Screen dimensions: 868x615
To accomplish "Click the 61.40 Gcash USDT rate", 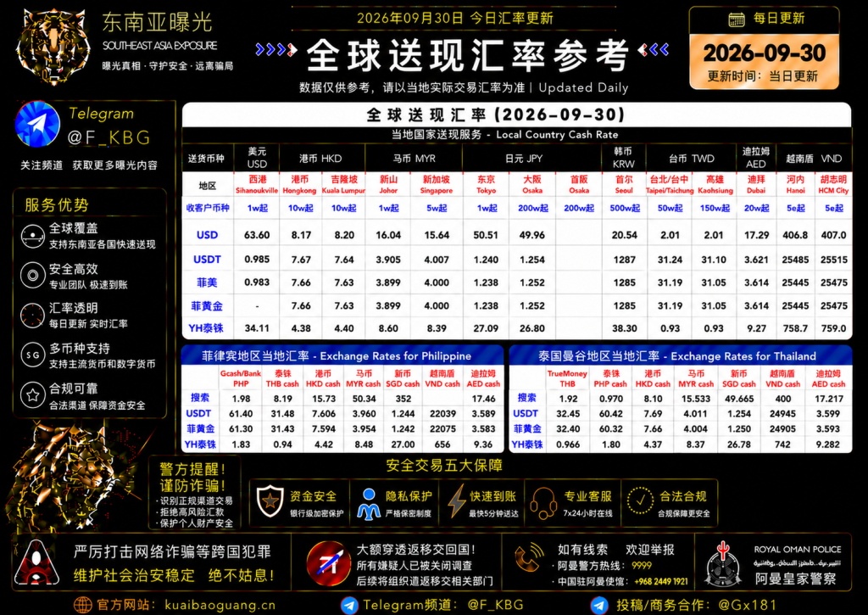I will pyautogui.click(x=241, y=413).
